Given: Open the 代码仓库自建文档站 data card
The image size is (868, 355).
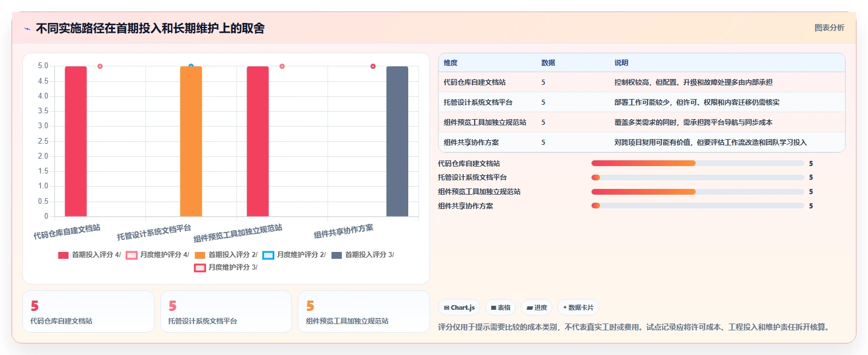Looking at the screenshot, I should (89, 311).
